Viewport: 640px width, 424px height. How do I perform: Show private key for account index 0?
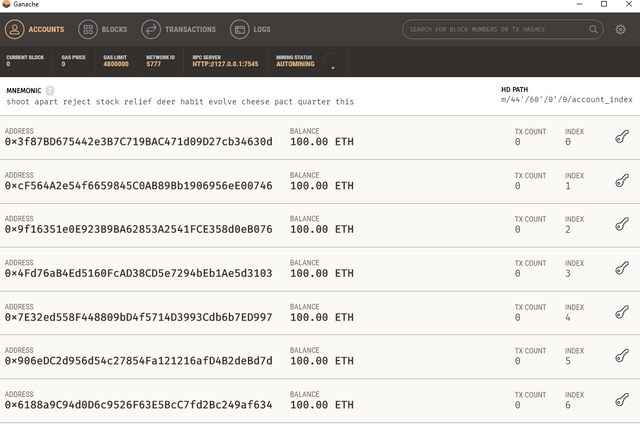pyautogui.click(x=622, y=137)
